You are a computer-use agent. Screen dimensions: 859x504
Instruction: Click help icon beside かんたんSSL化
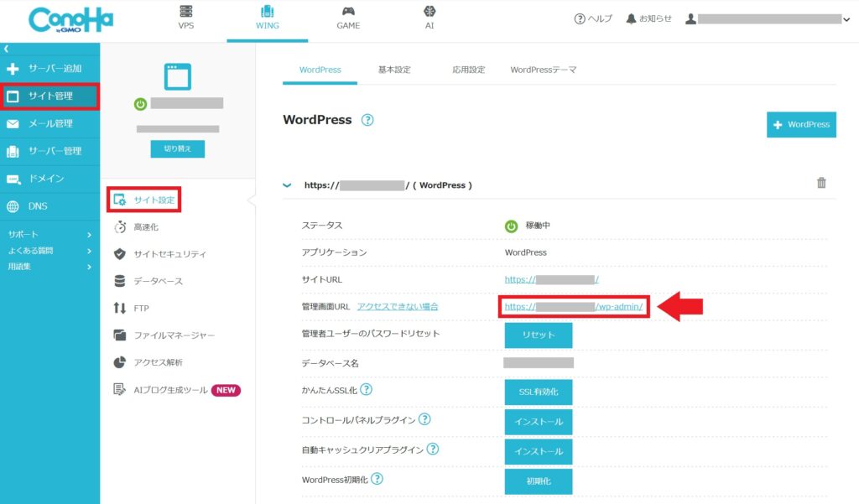(367, 389)
